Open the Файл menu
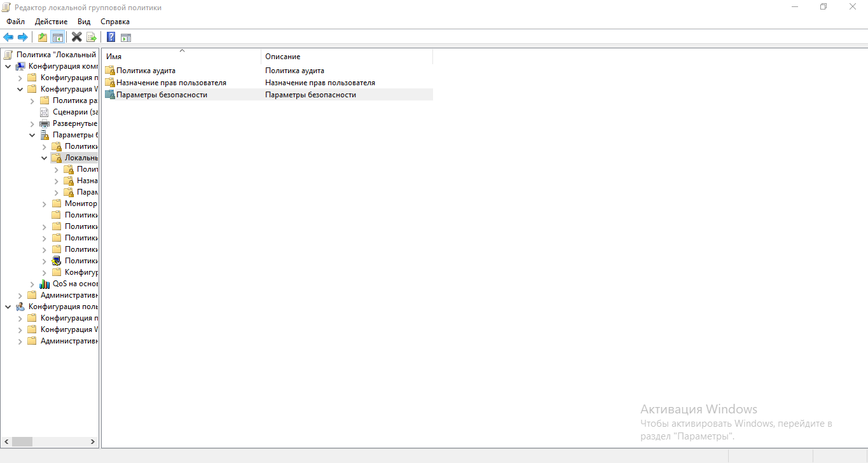 click(x=16, y=22)
